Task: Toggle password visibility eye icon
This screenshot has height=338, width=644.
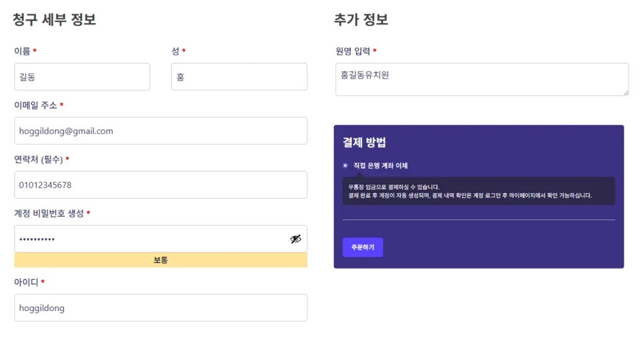Action: tap(296, 239)
